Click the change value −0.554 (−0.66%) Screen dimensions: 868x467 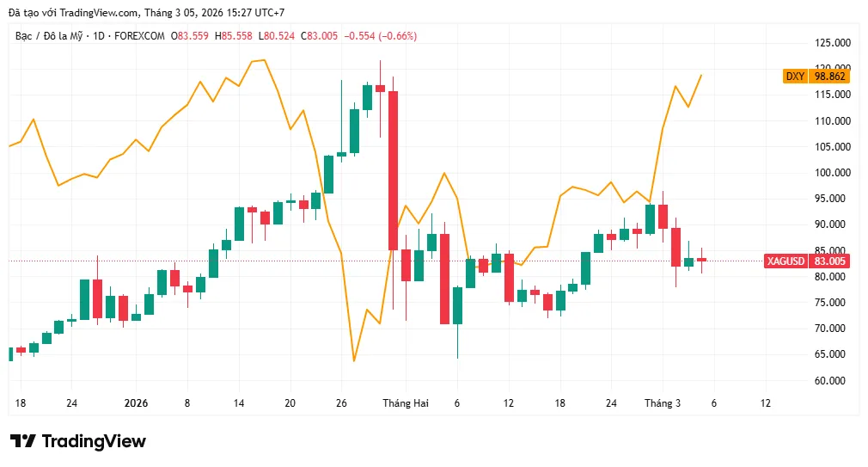point(381,36)
